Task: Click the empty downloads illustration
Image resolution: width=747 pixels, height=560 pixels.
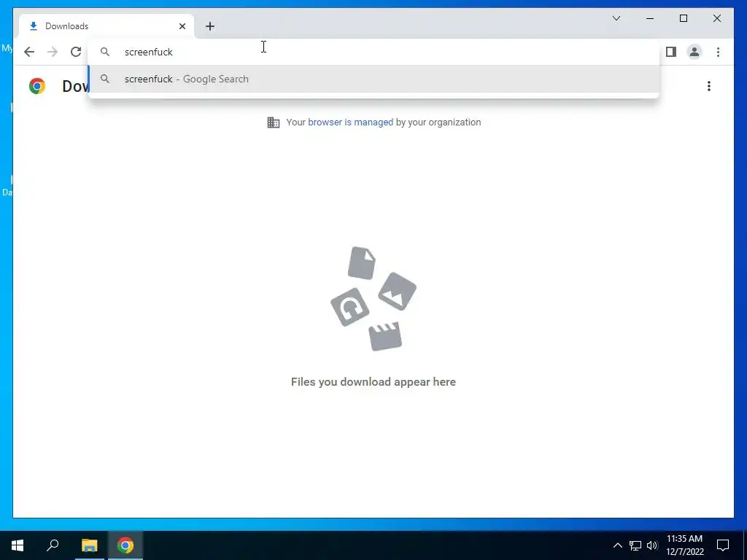Action: [x=373, y=298]
